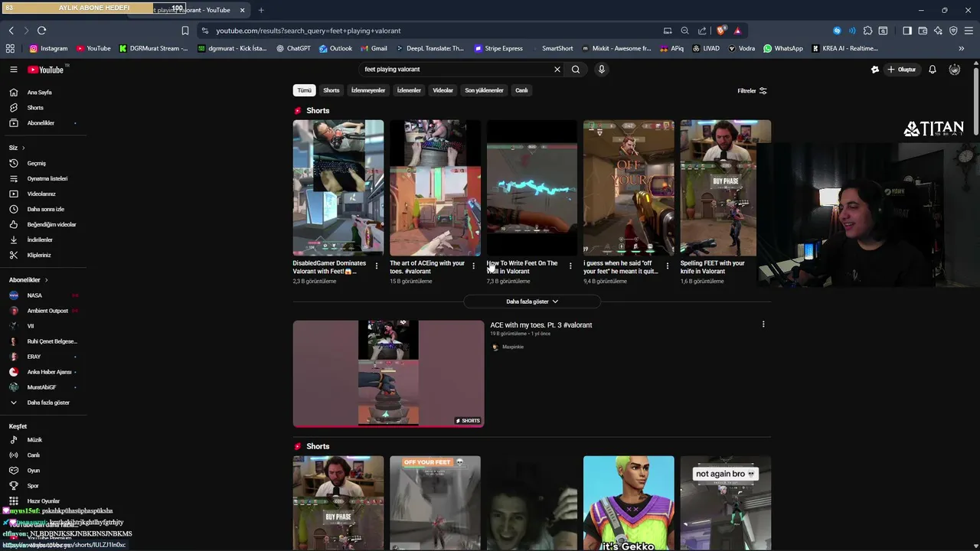Select the Shorts filter chip
This screenshot has height=551, width=980.
[332, 90]
